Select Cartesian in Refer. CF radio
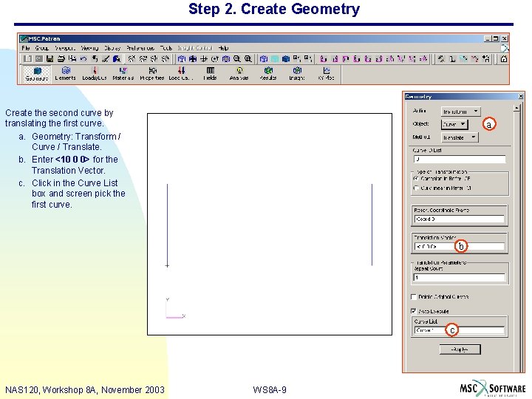 coord(416,179)
